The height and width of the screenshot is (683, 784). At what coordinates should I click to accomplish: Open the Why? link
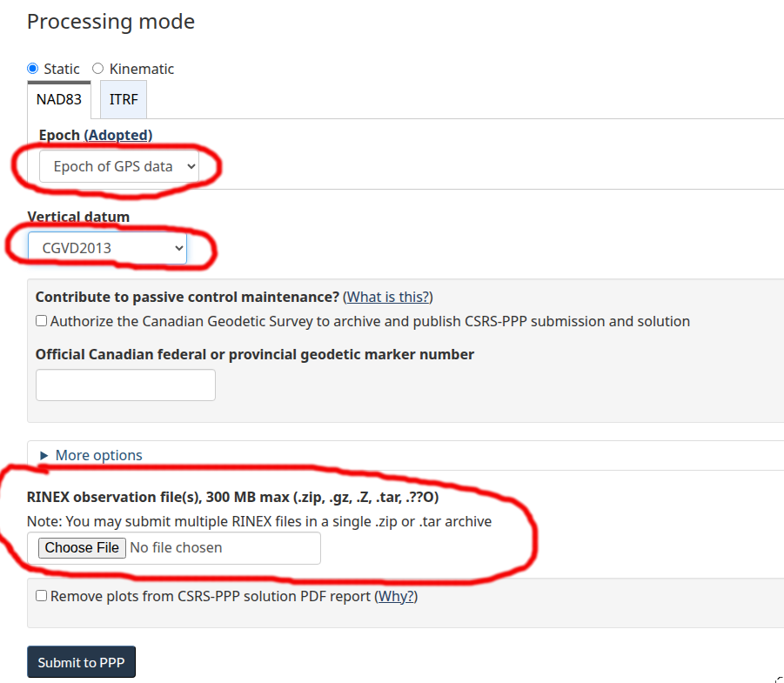398,597
